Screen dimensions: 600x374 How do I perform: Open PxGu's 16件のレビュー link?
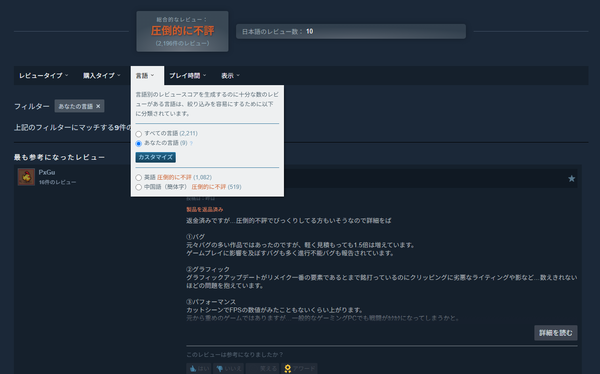(57, 182)
